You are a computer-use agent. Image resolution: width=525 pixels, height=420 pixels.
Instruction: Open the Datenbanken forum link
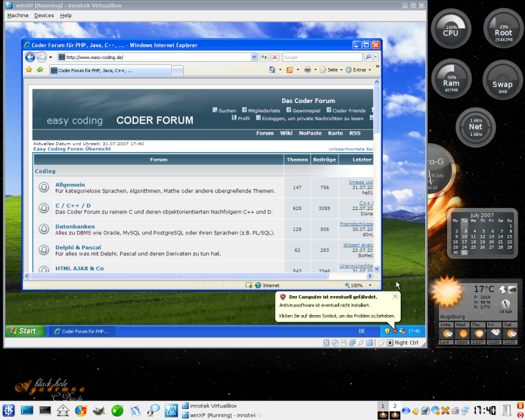point(75,227)
